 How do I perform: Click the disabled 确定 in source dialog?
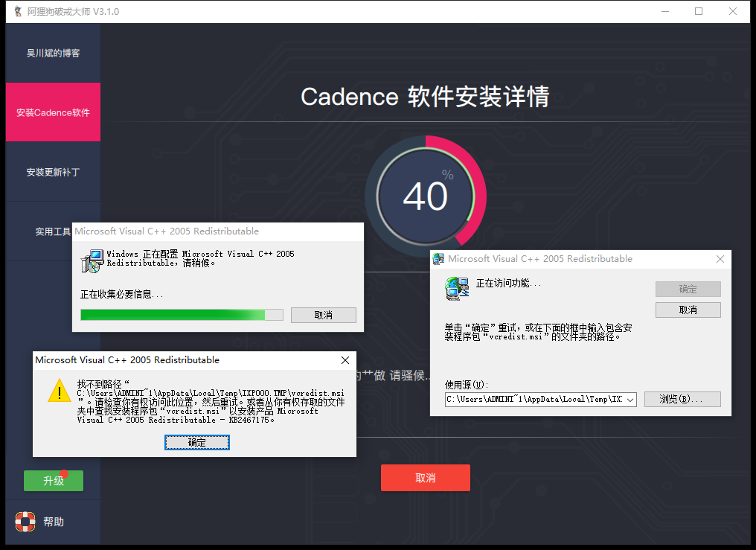coord(688,290)
